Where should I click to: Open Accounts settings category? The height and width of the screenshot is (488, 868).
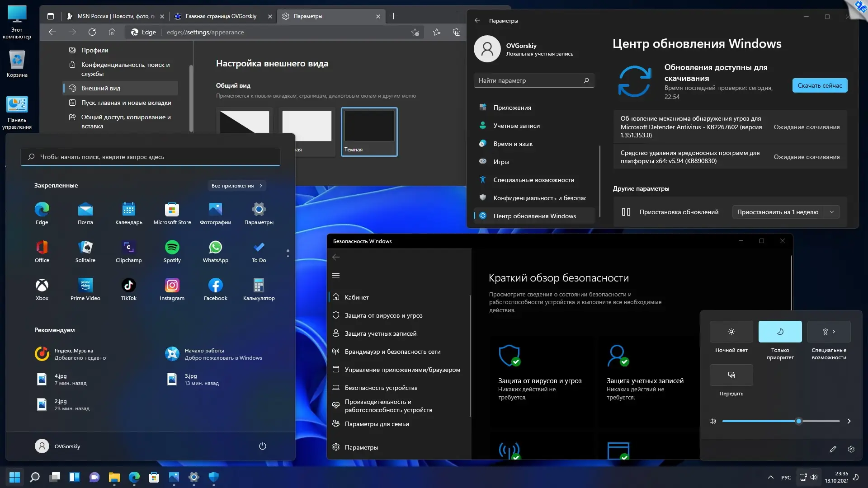point(516,126)
